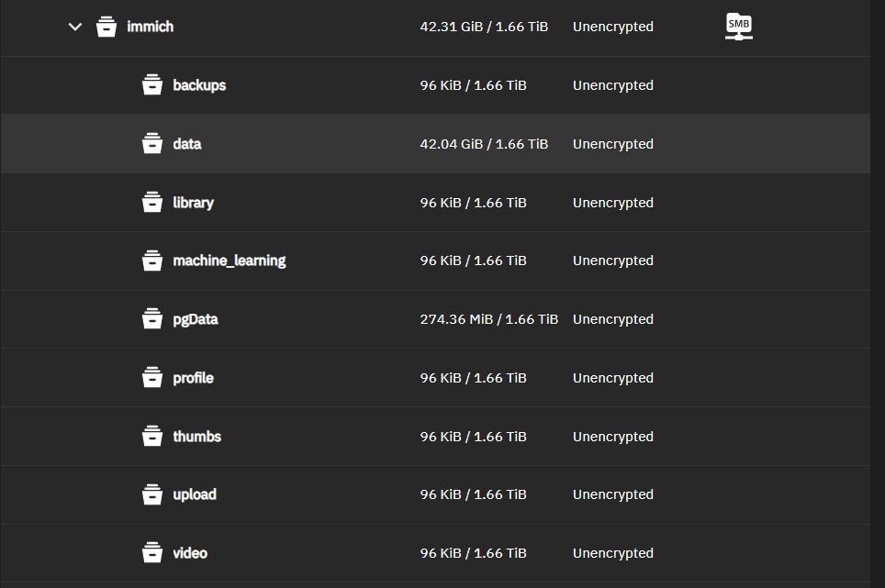The width and height of the screenshot is (885, 588).
Task: Click the video dataset icon
Action: 152,553
